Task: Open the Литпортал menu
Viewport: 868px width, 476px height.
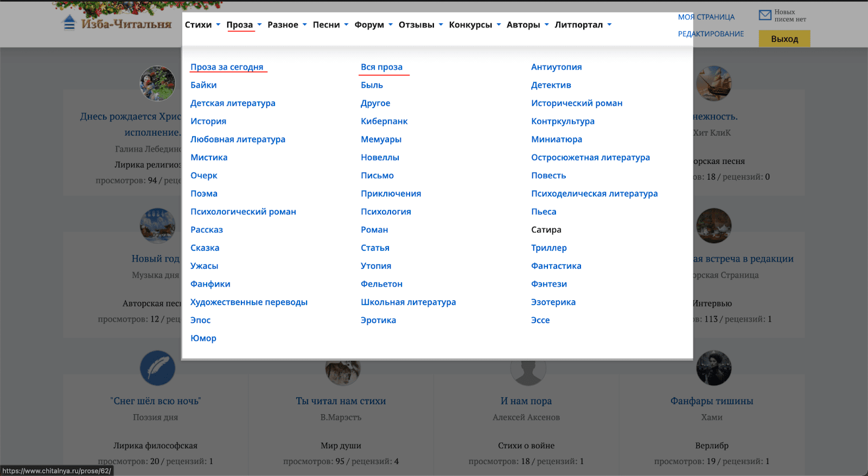Action: (579, 25)
